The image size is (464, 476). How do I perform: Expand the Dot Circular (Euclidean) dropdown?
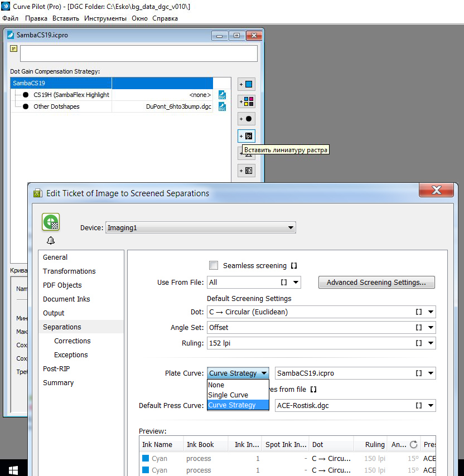coord(431,312)
